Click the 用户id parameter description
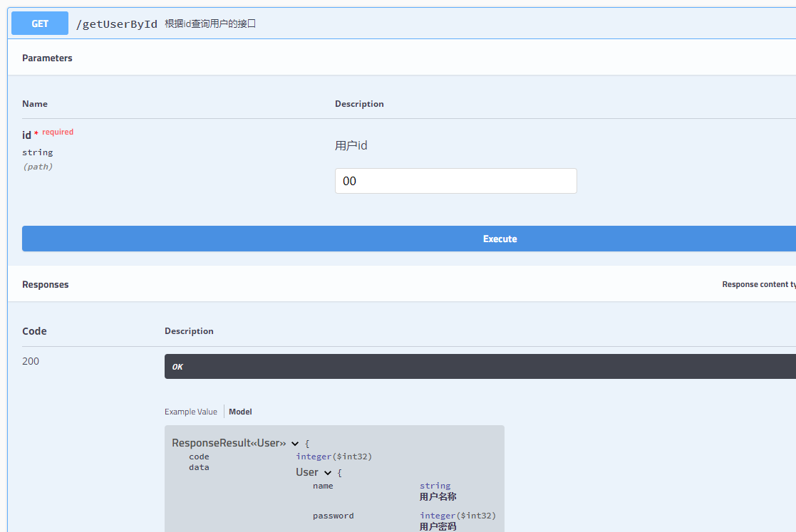 coord(351,145)
